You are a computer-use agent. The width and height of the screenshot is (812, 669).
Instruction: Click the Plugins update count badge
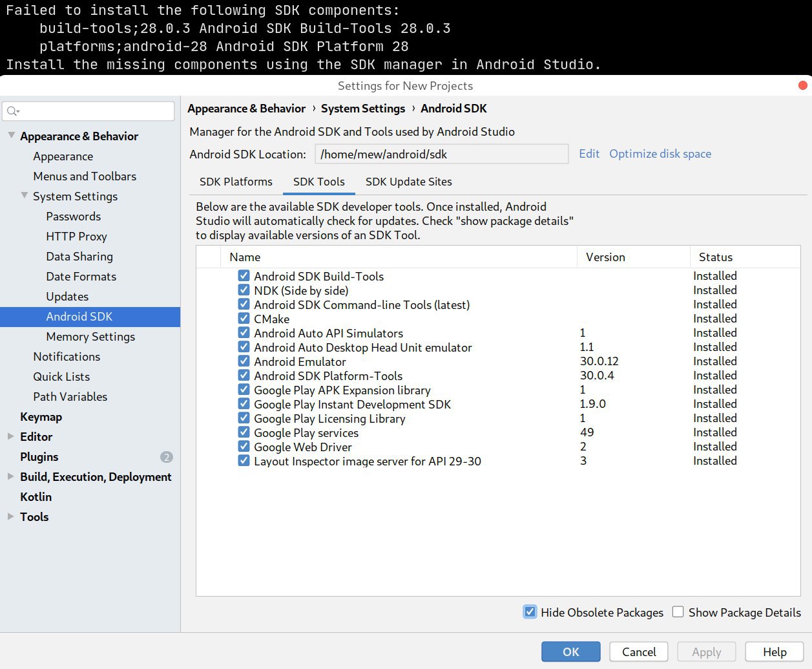point(167,457)
